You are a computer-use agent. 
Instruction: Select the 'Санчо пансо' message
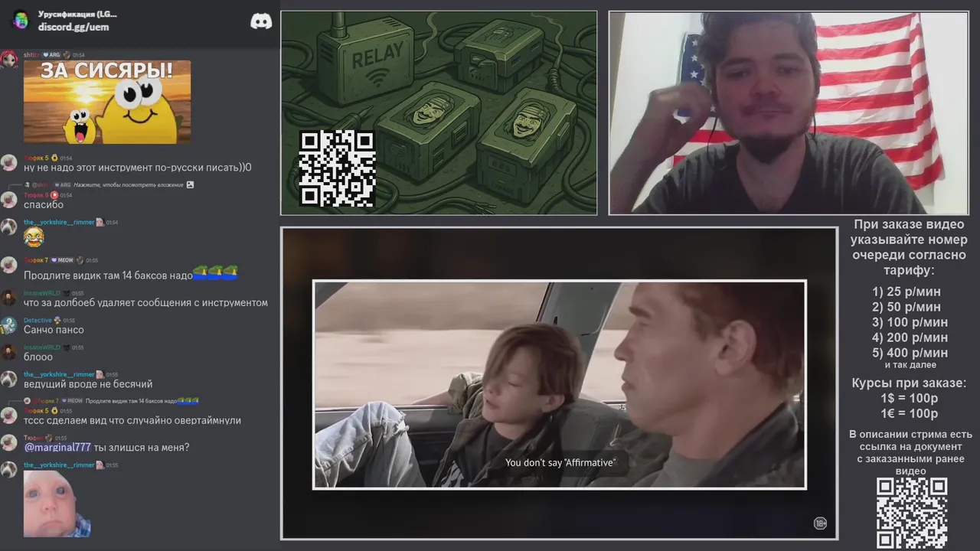(54, 330)
